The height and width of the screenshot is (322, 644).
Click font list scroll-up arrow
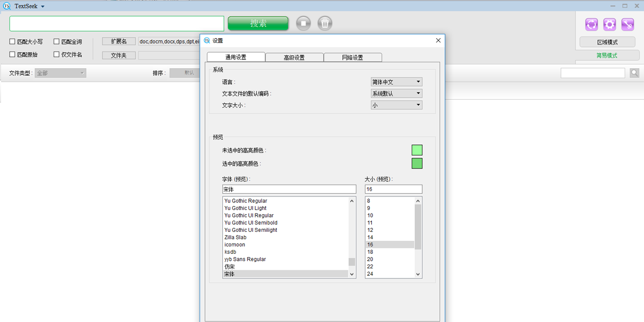pyautogui.click(x=352, y=201)
